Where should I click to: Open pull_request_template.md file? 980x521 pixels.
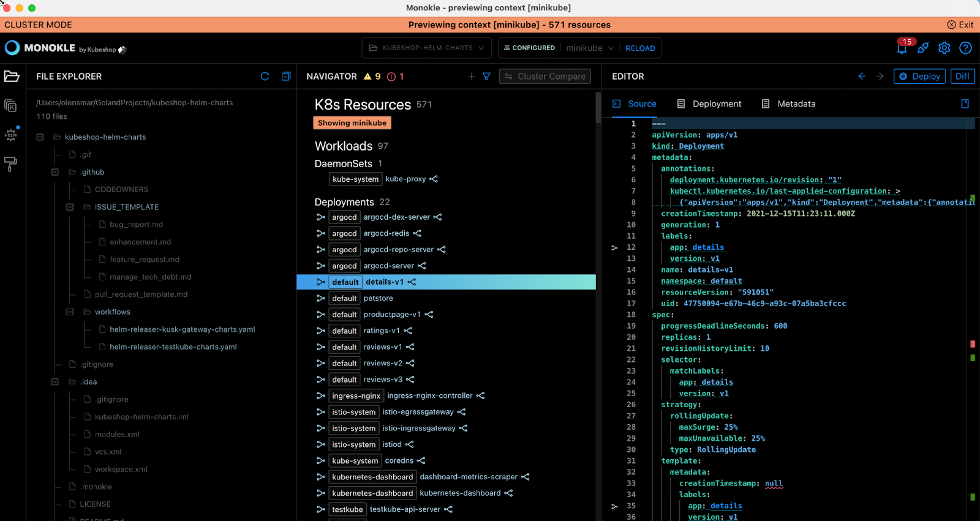tap(141, 294)
